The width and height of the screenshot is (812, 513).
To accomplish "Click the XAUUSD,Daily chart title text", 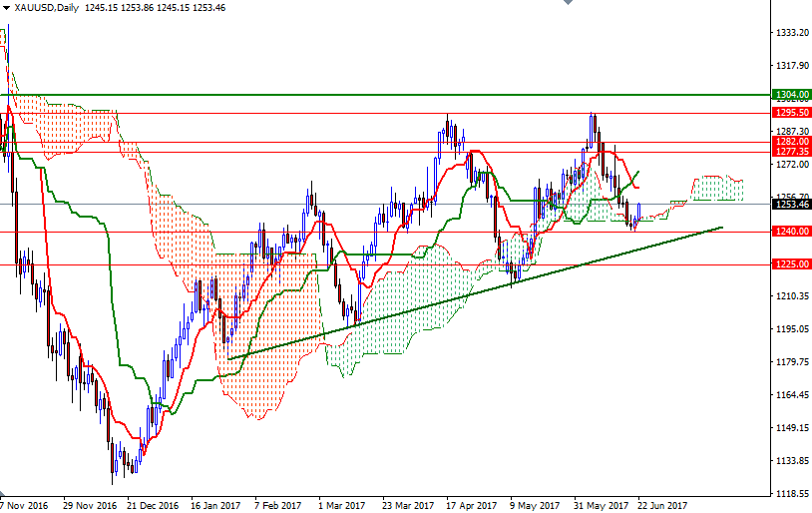I will click(46, 8).
